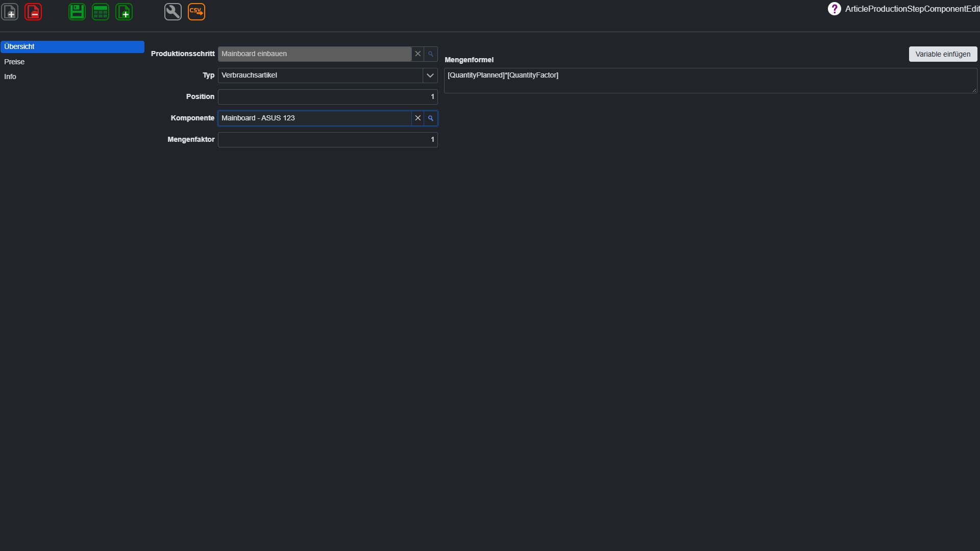Click the Position input field
The height and width of the screenshot is (551, 980).
(x=328, y=97)
